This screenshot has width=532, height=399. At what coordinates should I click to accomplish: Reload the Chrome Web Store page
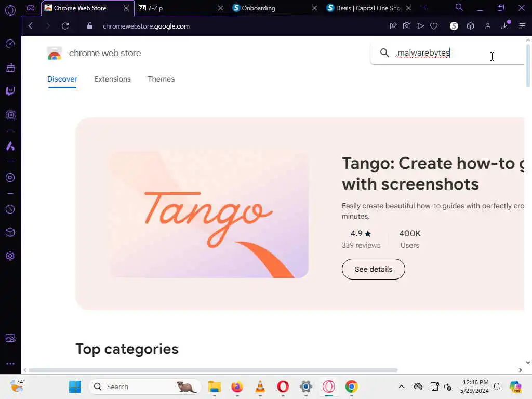coord(65,26)
